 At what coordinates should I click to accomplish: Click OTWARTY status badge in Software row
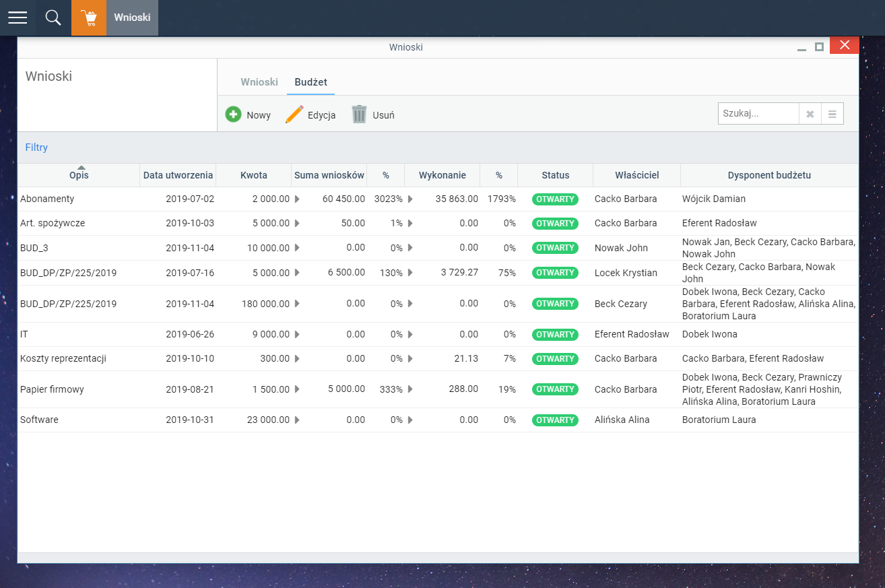[x=556, y=420]
